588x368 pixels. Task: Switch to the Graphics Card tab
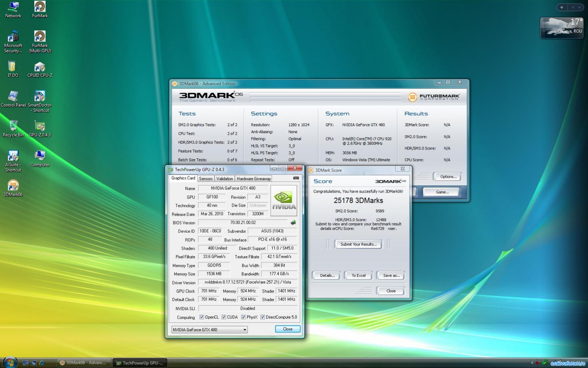(x=183, y=178)
